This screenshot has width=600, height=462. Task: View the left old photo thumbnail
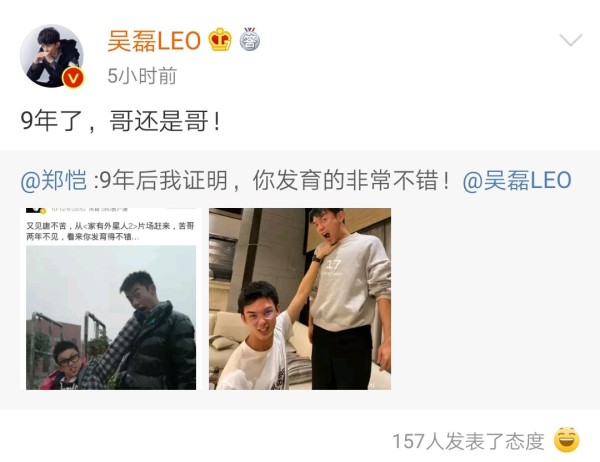pos(111,299)
